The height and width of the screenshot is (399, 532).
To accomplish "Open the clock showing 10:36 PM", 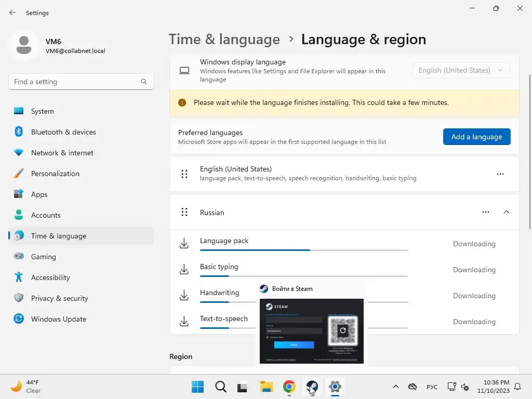I will (x=494, y=387).
